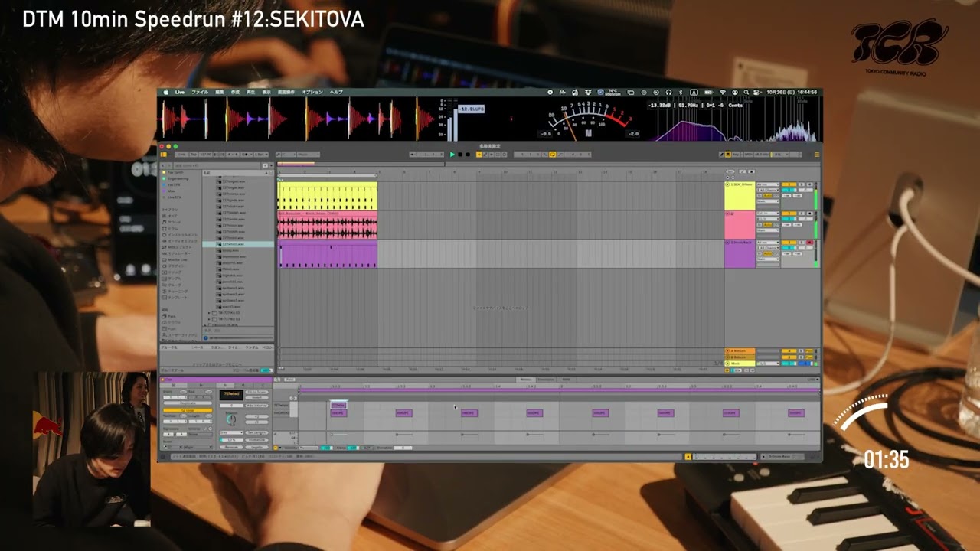The width and height of the screenshot is (980, 551).
Task: Open MIDI map mode in the control bar
Action: pos(748,155)
